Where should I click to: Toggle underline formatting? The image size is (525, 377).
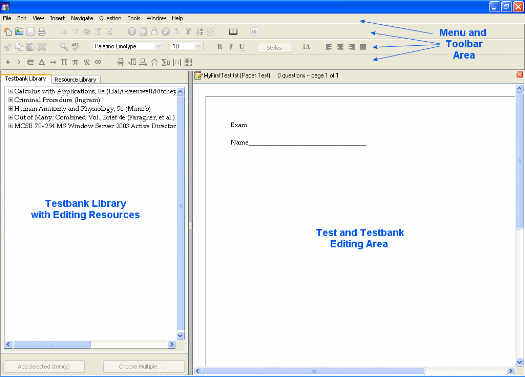click(x=242, y=47)
